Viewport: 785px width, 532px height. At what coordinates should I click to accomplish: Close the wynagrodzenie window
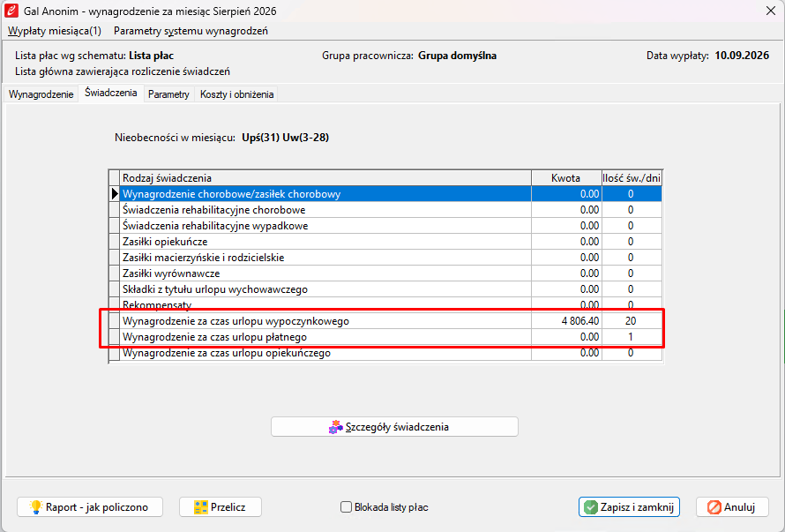[x=771, y=11]
